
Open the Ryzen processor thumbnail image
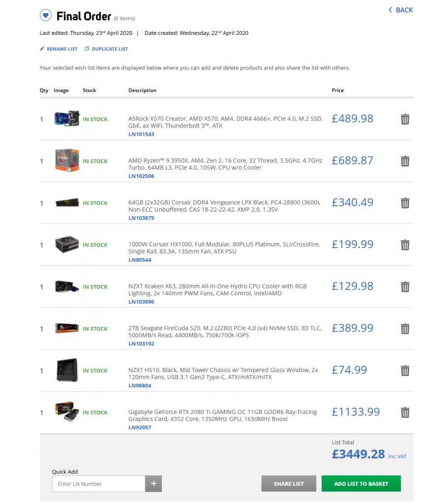click(x=67, y=160)
